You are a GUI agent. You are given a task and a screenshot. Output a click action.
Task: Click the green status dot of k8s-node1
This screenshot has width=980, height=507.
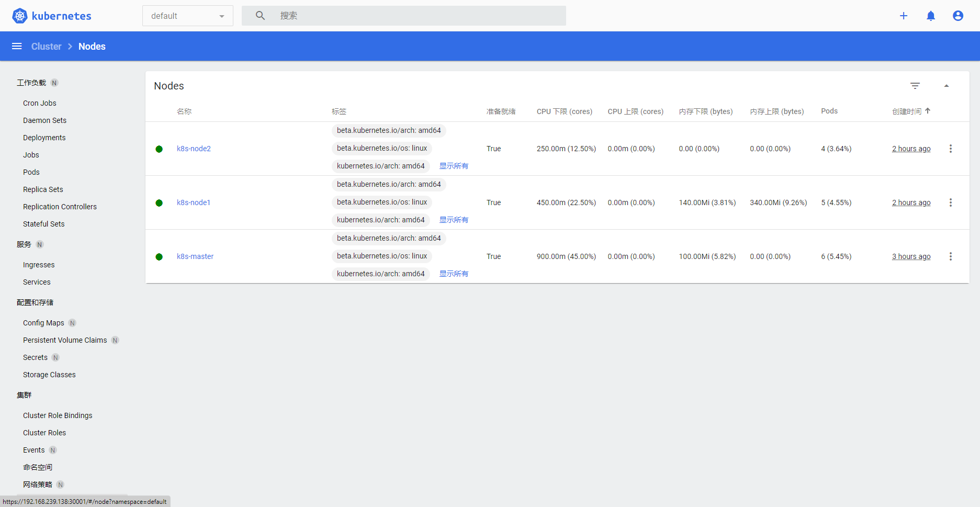tap(159, 203)
